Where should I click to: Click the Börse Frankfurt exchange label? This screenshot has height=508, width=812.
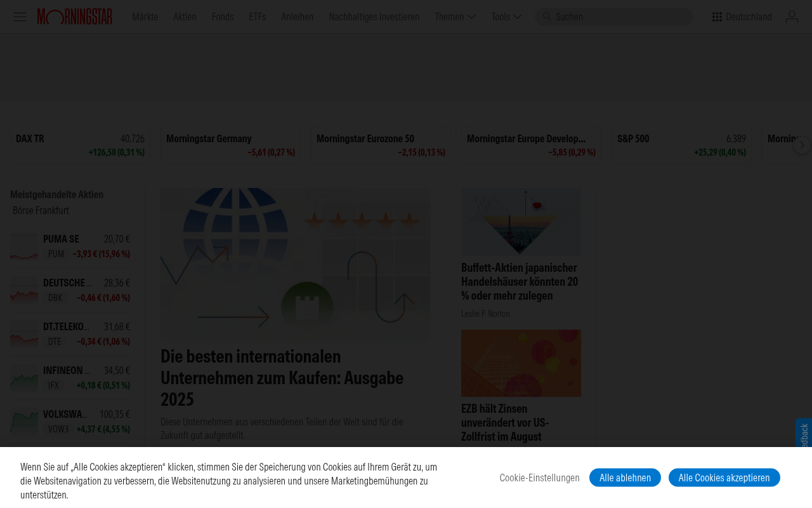[41, 210]
